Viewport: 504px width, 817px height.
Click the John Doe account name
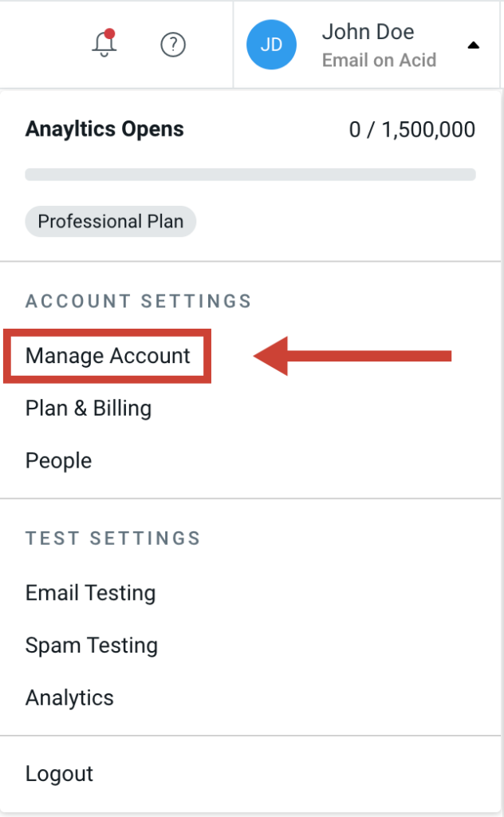click(368, 32)
